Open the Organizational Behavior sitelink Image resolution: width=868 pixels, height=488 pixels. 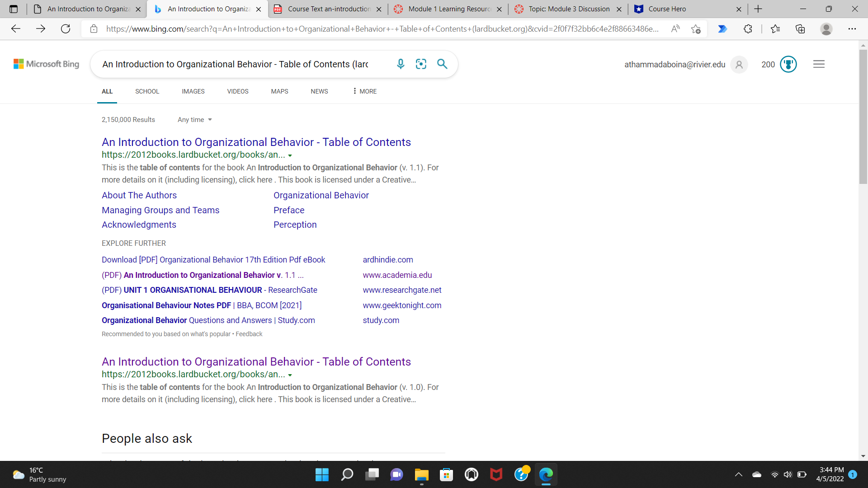321,195
